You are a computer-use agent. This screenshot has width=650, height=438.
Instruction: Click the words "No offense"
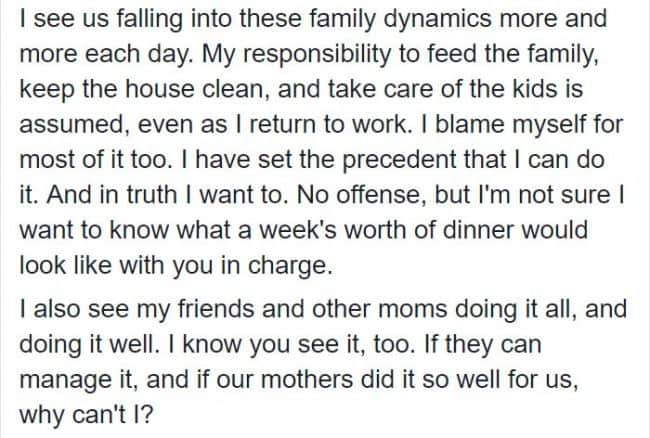pyautogui.click(x=362, y=195)
